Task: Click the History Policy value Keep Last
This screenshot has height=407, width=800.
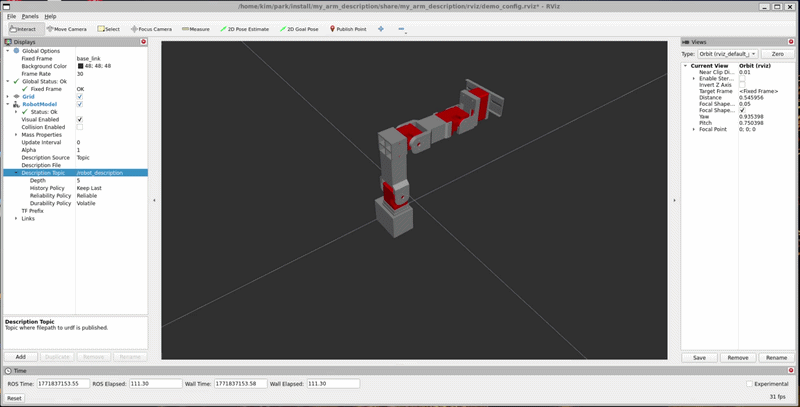Action: [x=89, y=188]
